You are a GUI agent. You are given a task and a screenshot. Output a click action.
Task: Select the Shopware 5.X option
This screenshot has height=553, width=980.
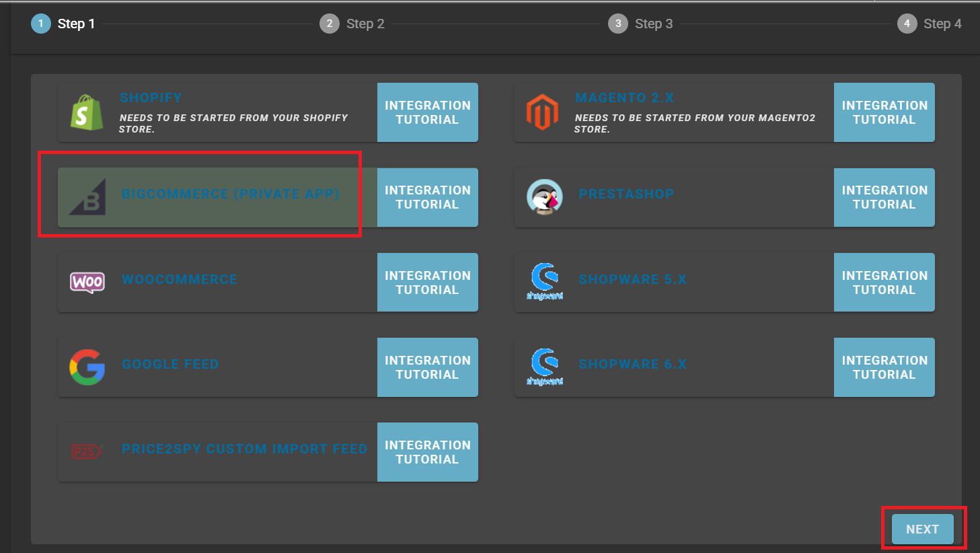(x=675, y=283)
